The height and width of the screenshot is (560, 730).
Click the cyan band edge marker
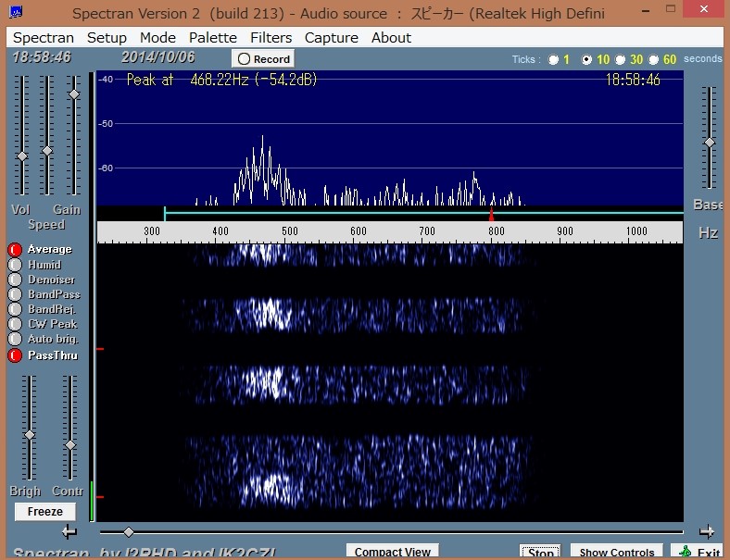(x=165, y=214)
